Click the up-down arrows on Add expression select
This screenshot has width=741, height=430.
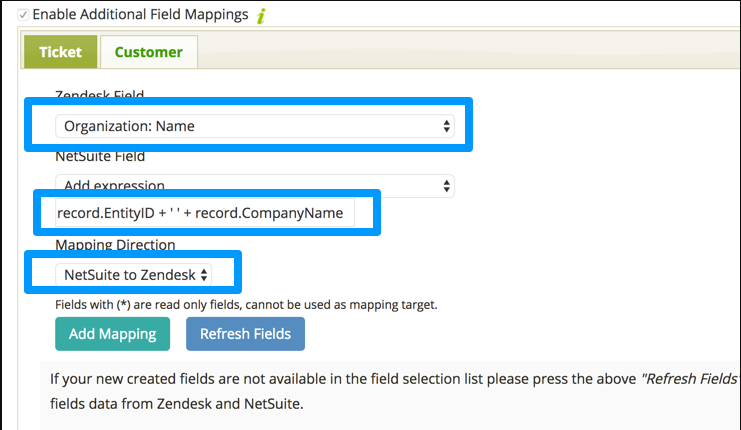point(446,185)
